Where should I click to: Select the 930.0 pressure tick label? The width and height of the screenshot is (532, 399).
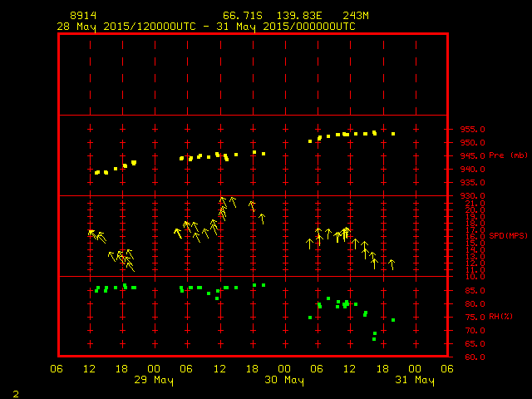point(473,196)
